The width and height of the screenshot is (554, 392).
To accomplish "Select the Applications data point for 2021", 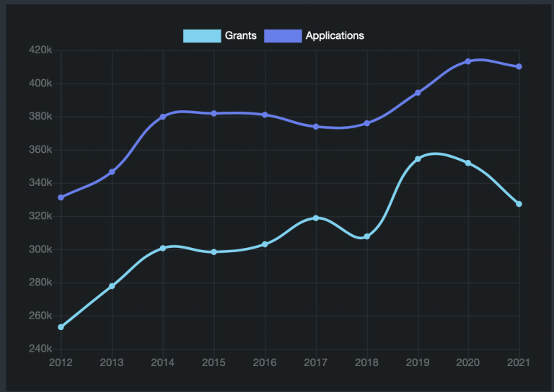I will [519, 66].
